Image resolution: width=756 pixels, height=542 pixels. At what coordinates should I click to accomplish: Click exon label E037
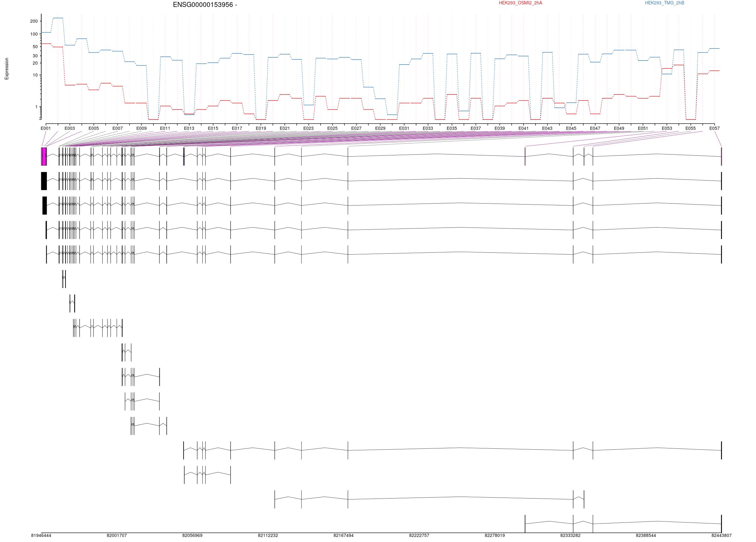coord(476,129)
